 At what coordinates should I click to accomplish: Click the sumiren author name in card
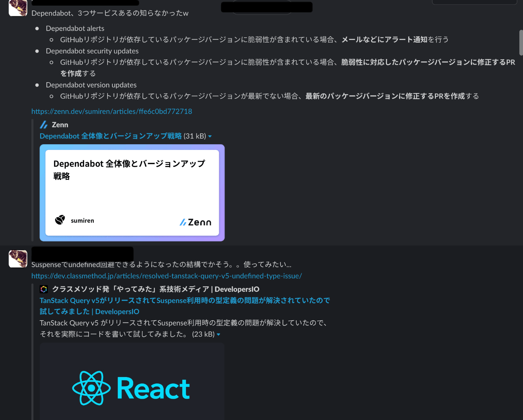tap(83, 220)
